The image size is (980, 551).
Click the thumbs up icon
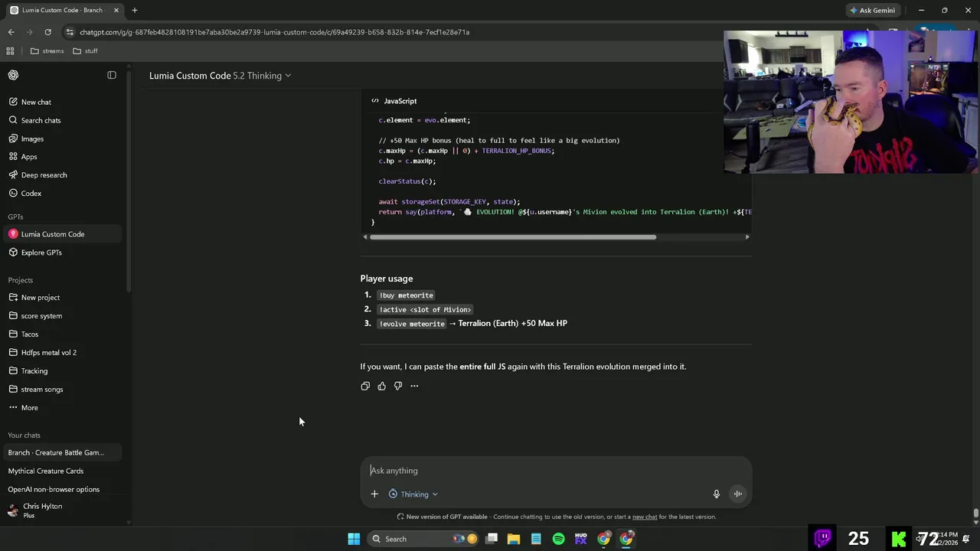(x=381, y=386)
